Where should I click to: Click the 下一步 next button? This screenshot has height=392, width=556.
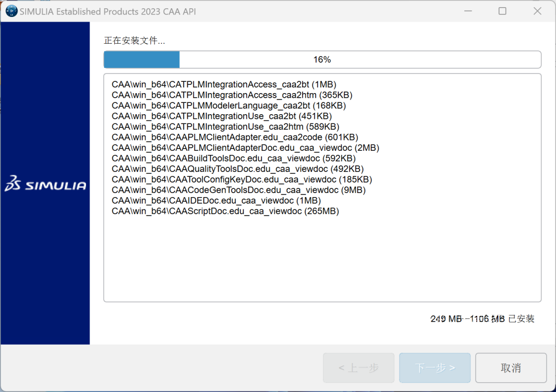(x=435, y=368)
